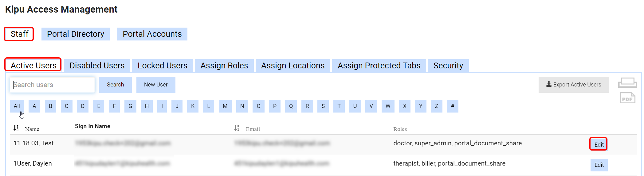
Task: Click the printer icon
Action: pyautogui.click(x=627, y=83)
